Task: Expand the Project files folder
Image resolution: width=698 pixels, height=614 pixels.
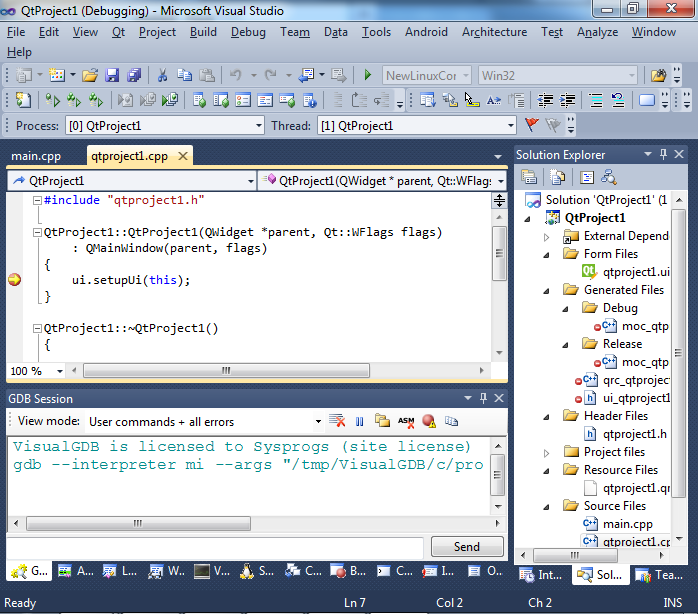Action: click(546, 453)
